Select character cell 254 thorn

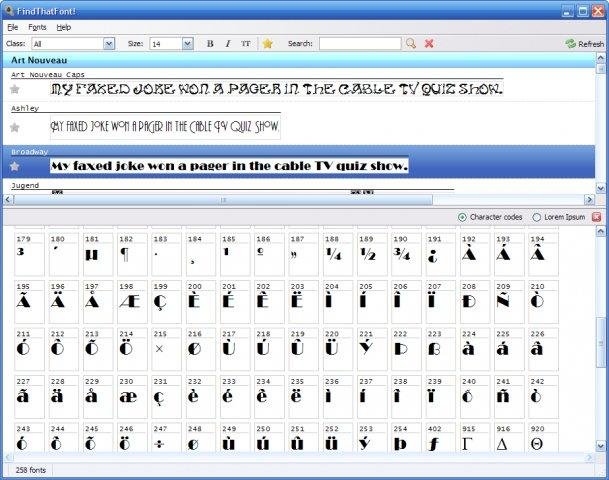pos(406,438)
